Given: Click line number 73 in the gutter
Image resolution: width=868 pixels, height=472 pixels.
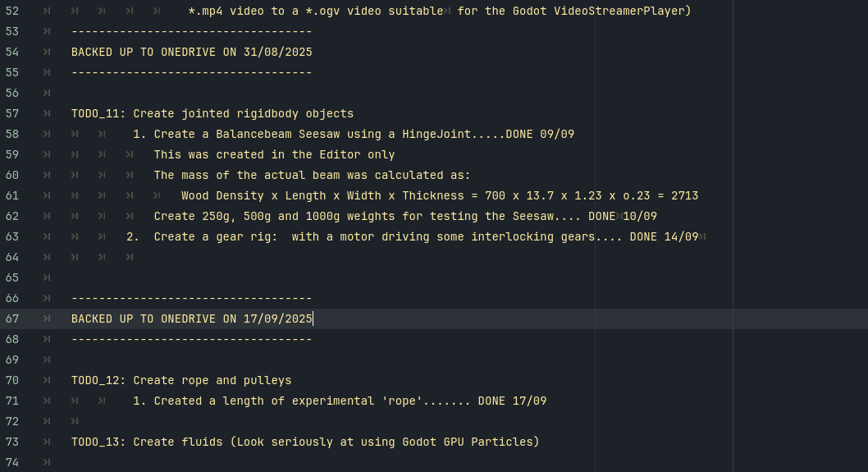Looking at the screenshot, I should (12, 442).
